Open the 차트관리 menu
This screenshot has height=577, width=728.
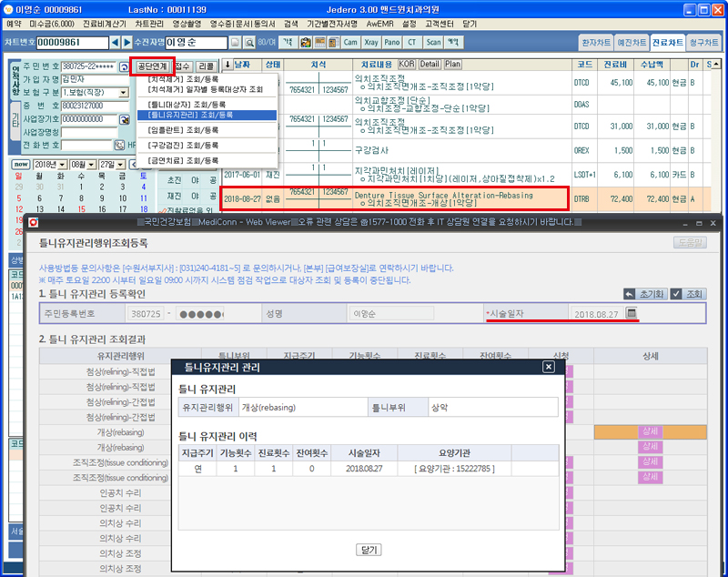click(149, 22)
